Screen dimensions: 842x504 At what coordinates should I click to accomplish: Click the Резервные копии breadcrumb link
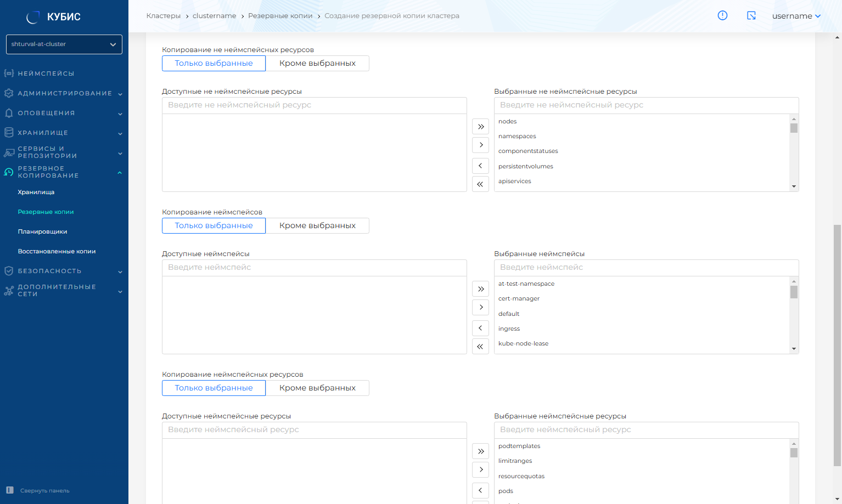[x=280, y=16]
